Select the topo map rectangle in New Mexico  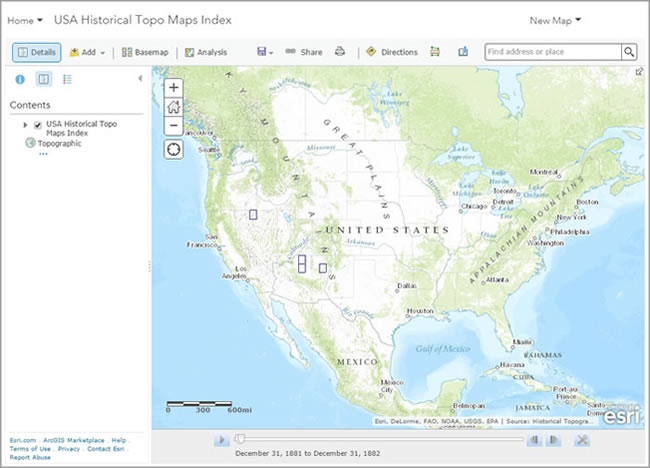pos(323,268)
